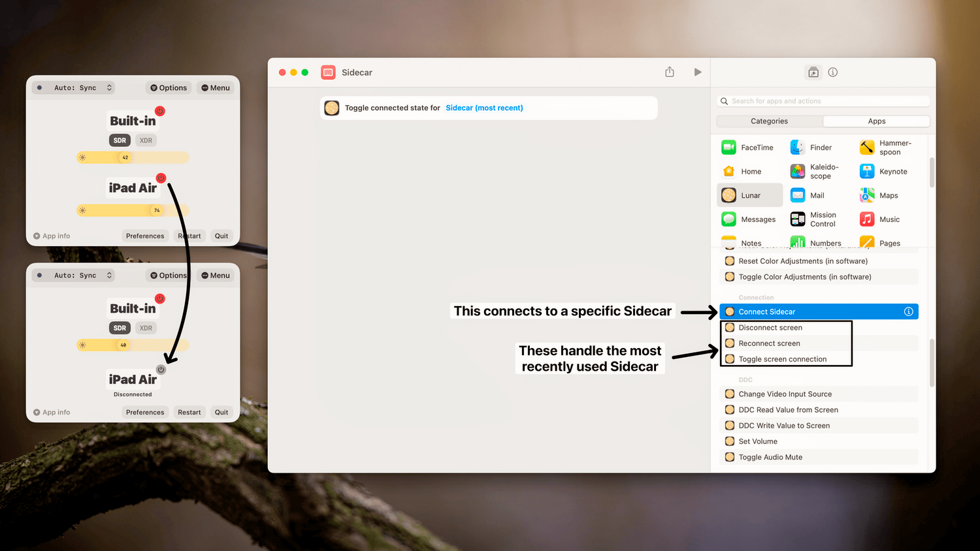The height and width of the screenshot is (551, 980).
Task: Click the red iPad Air power button at brightness 74
Action: (161, 178)
